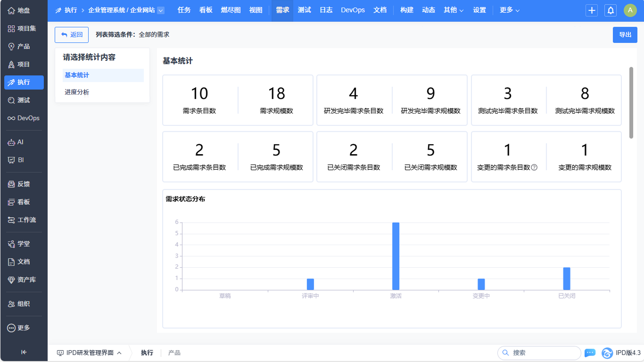The image size is (644, 362).
Task: Click the 导出 export button
Action: (625, 35)
